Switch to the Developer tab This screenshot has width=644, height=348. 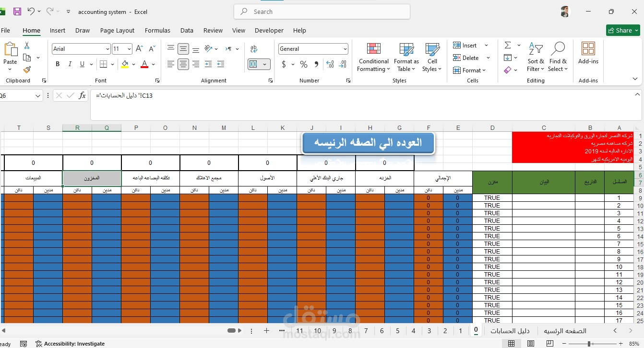[x=269, y=30]
